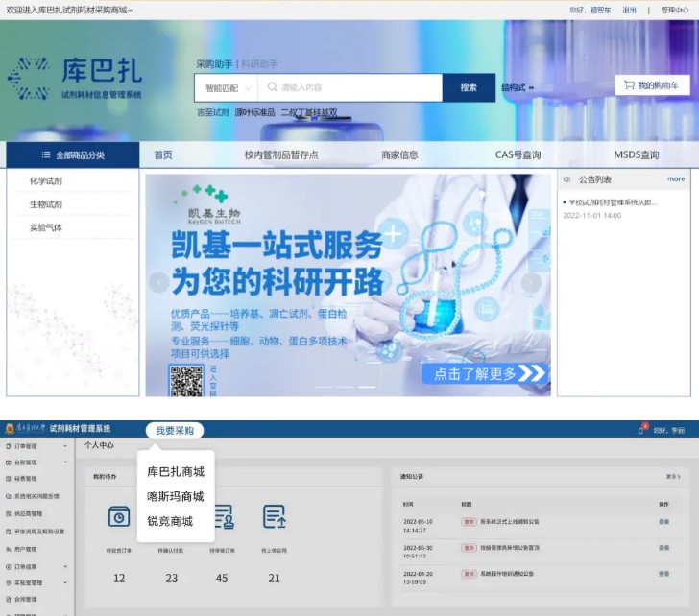
Task: Click the 订单管理 sidebar icon
Action: tap(8, 446)
